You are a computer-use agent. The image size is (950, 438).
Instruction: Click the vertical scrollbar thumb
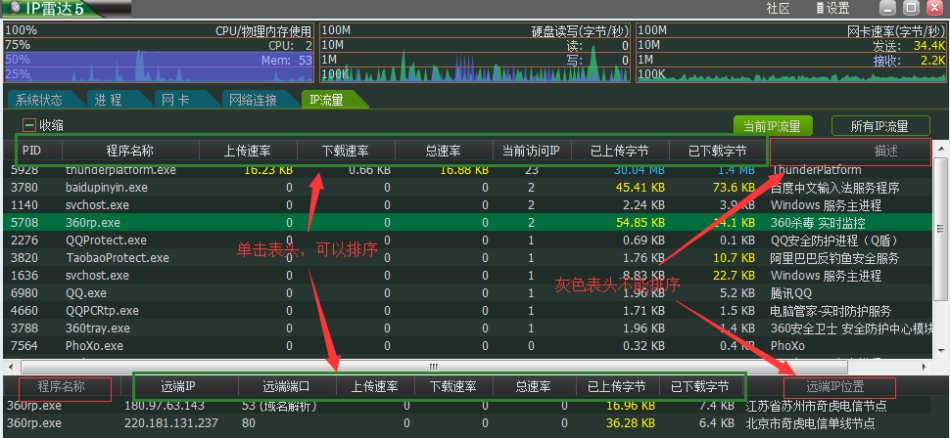(x=940, y=229)
